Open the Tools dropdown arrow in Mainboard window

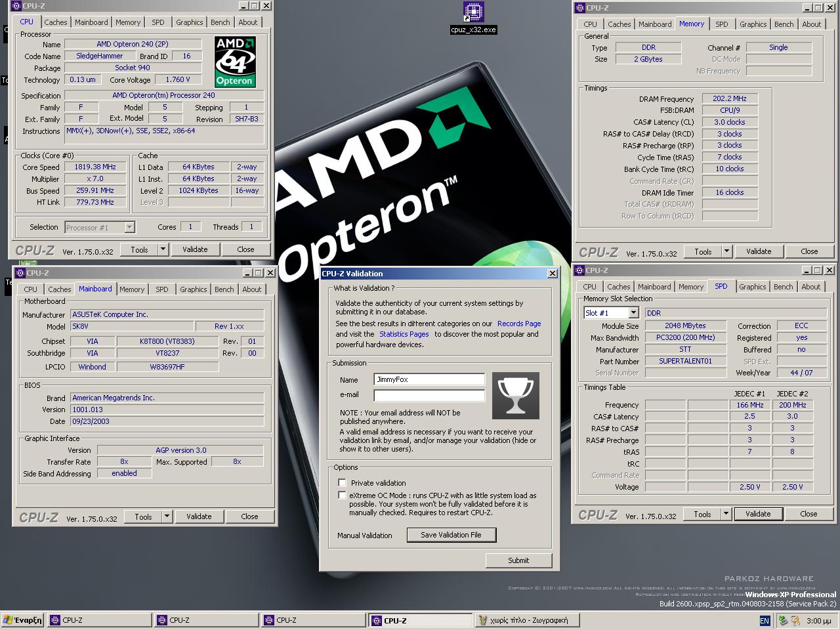[x=167, y=516]
